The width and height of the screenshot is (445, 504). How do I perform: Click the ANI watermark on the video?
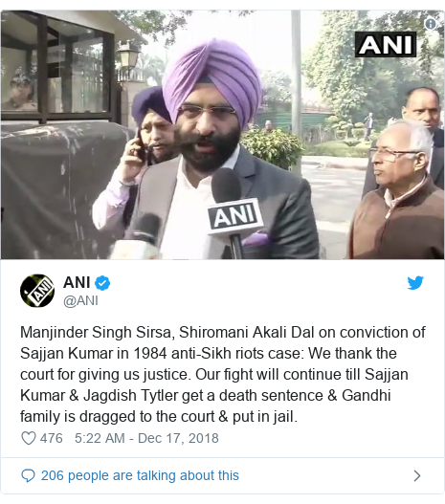pos(386,44)
